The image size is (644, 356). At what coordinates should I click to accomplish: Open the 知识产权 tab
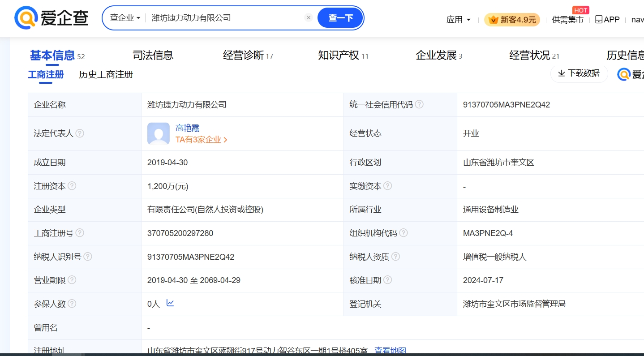(339, 55)
